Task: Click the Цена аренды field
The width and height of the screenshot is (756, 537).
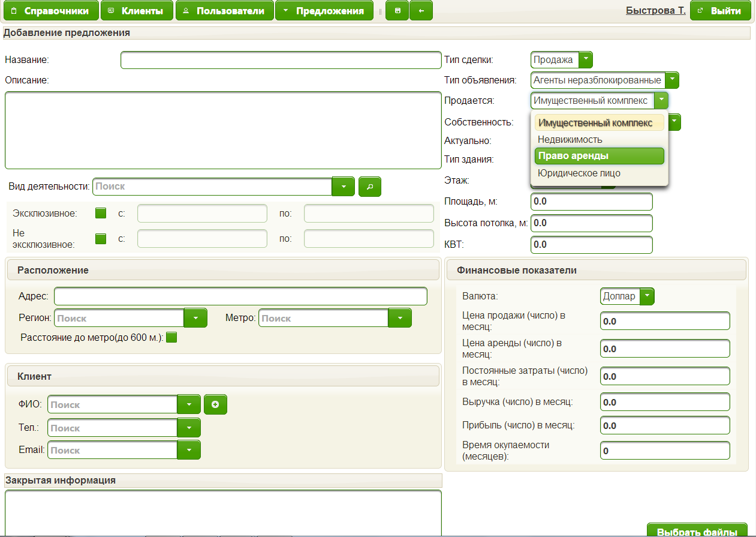Action: [x=665, y=349]
